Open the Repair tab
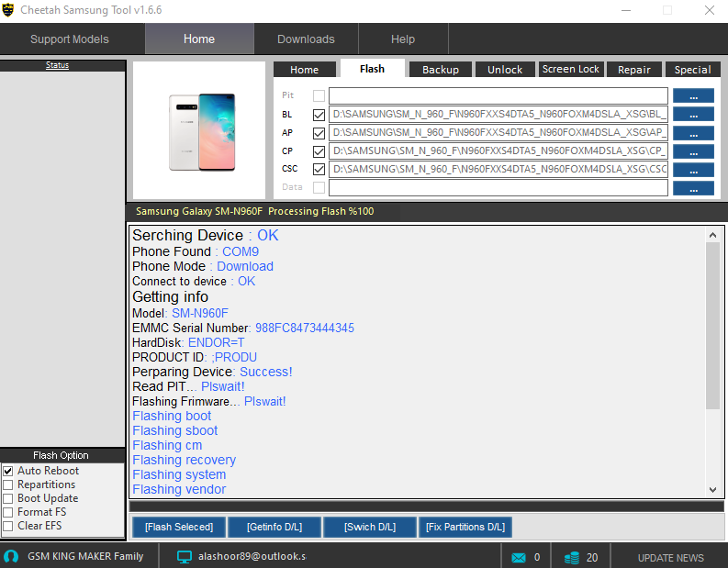 pyautogui.click(x=634, y=70)
